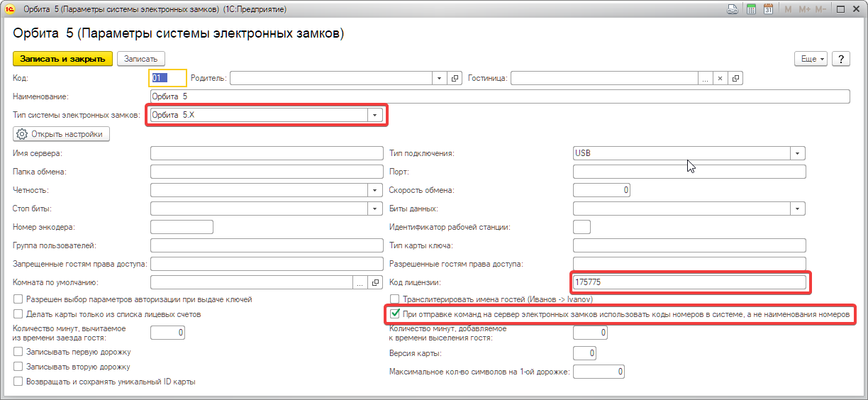Expand the Родитель dropdown arrow
Screen dimensions: 868x400
[440, 78]
